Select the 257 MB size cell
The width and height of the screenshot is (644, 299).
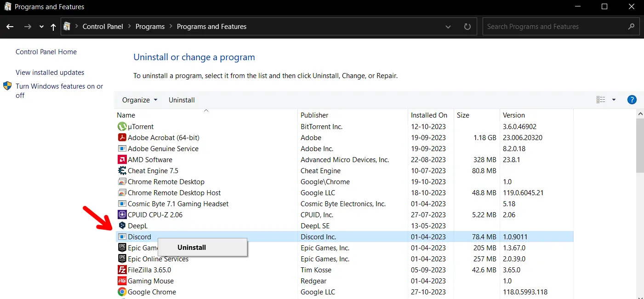click(485, 259)
